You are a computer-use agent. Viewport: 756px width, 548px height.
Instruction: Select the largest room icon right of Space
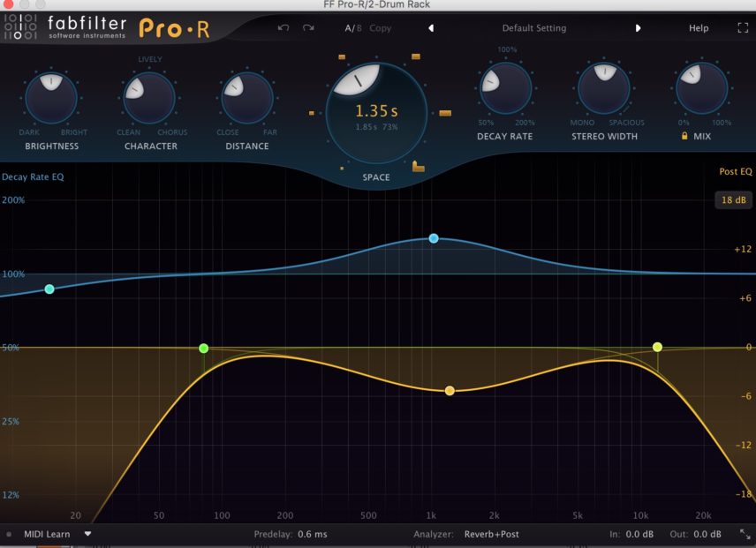click(x=445, y=113)
